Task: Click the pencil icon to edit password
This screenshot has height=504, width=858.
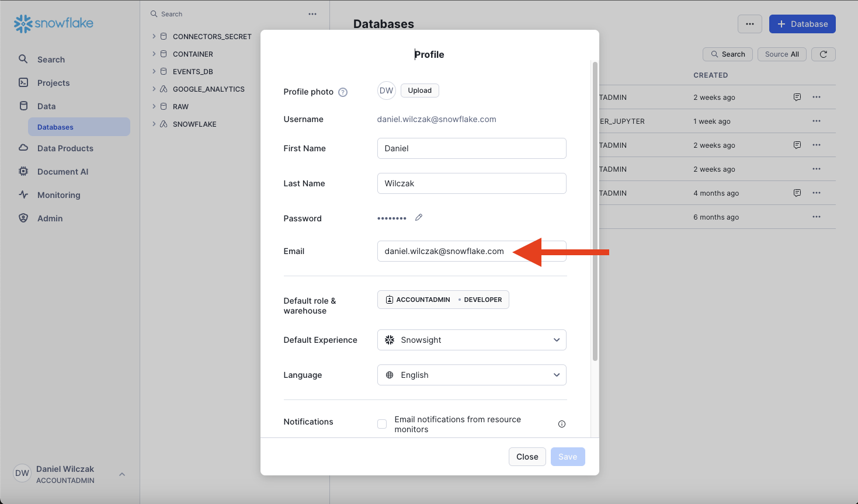Action: click(419, 217)
